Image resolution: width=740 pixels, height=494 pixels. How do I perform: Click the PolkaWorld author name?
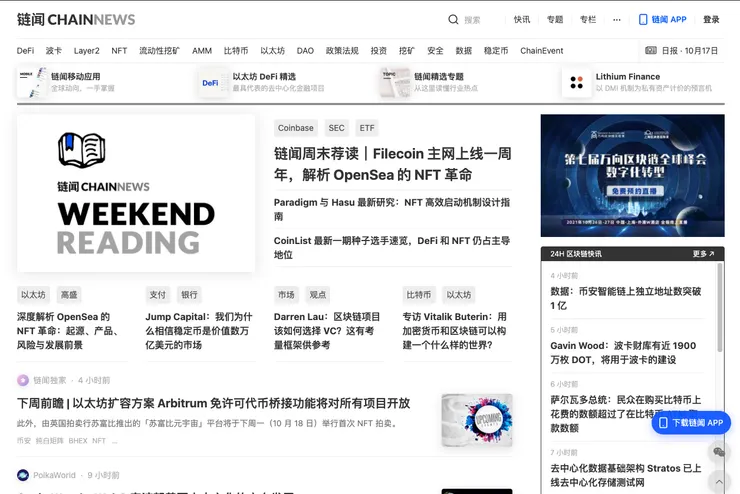54,475
